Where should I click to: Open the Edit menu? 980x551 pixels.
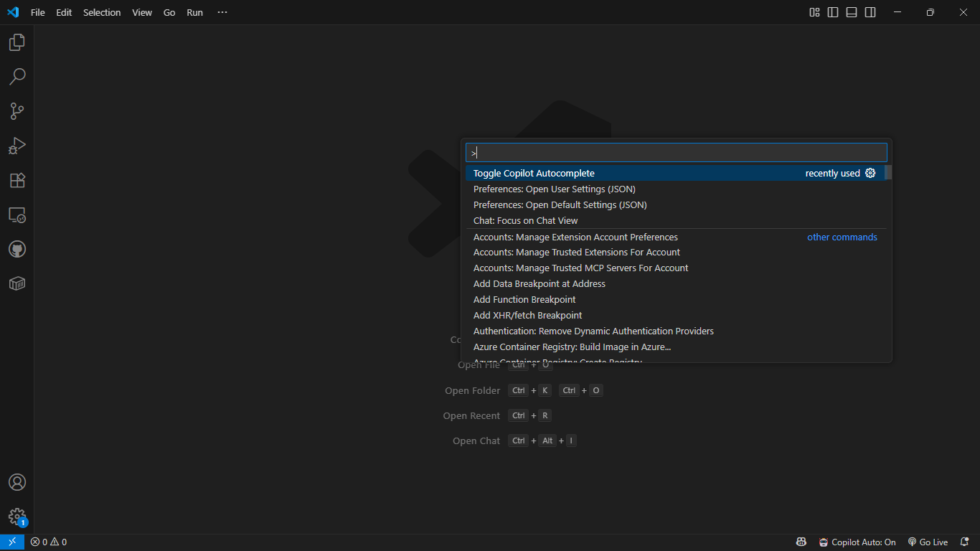(65, 12)
